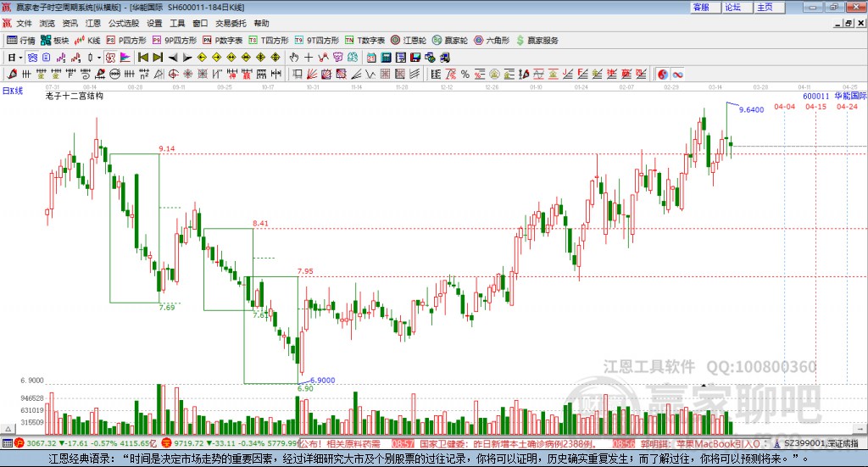Click the black right-pointing arrow

(x=187, y=58)
